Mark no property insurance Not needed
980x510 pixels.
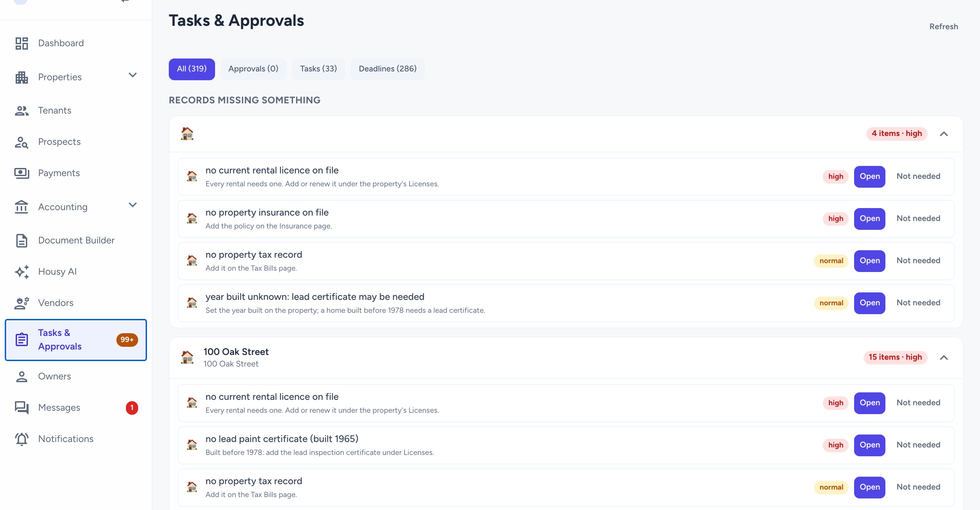tap(918, 219)
